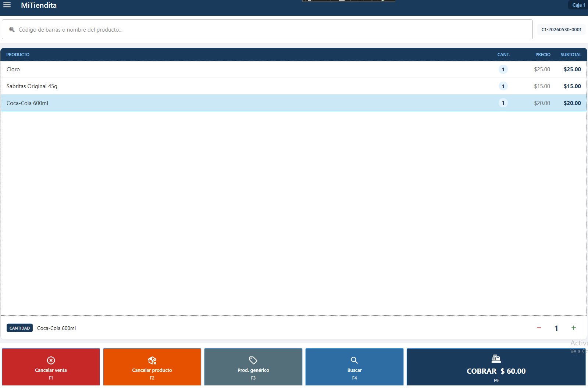The height and width of the screenshot is (388, 588).
Task: Select the Sabritas Original 45g row
Action: (293, 86)
